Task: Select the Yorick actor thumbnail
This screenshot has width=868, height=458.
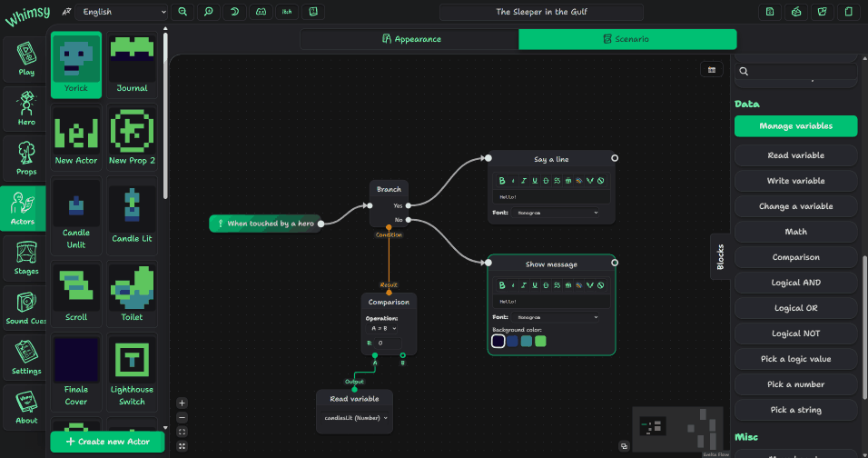Action: point(76,65)
